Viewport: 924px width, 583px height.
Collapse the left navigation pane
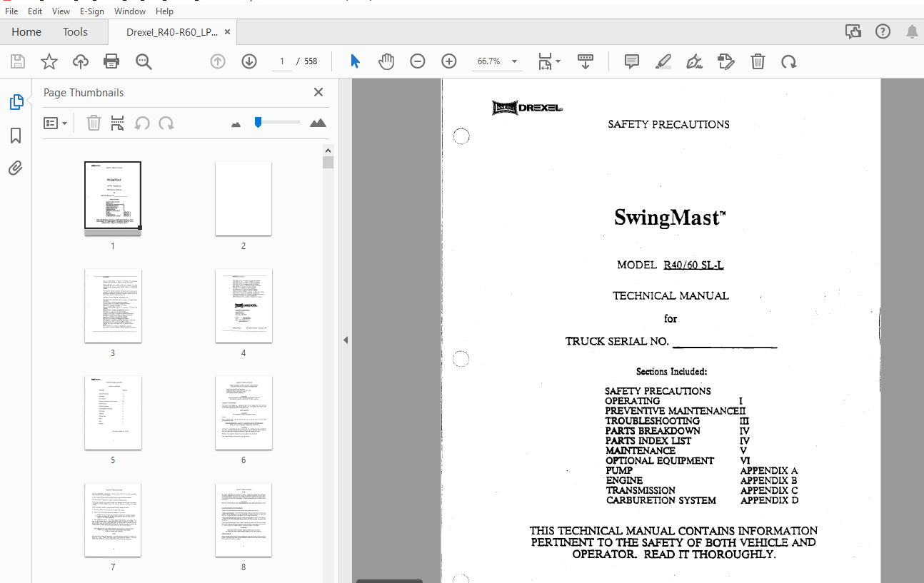point(346,340)
